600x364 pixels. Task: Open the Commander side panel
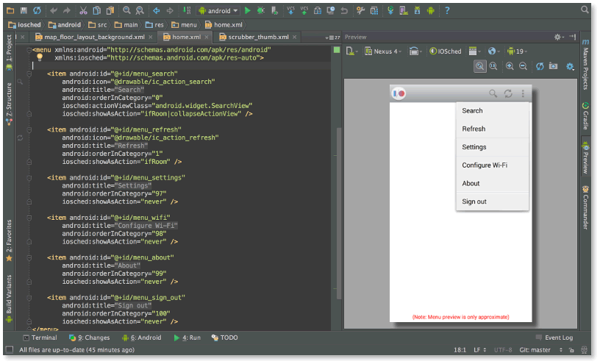(x=585, y=207)
